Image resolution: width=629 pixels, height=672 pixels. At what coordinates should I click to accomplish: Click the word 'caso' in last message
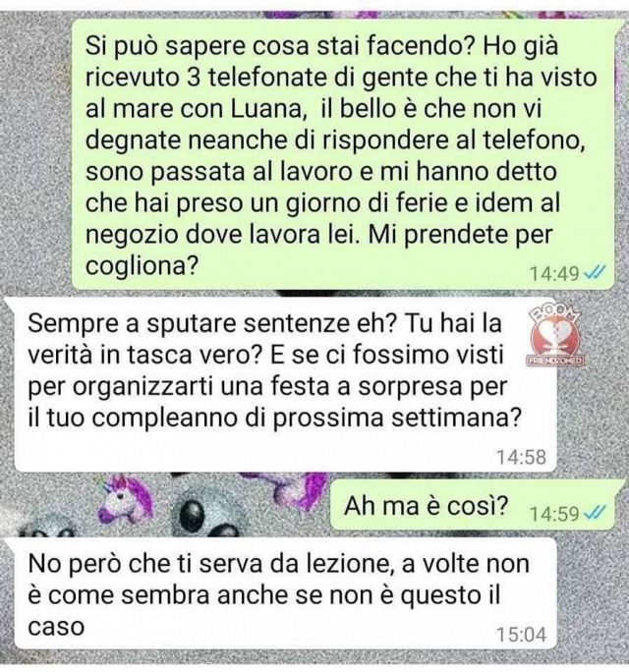[56, 627]
